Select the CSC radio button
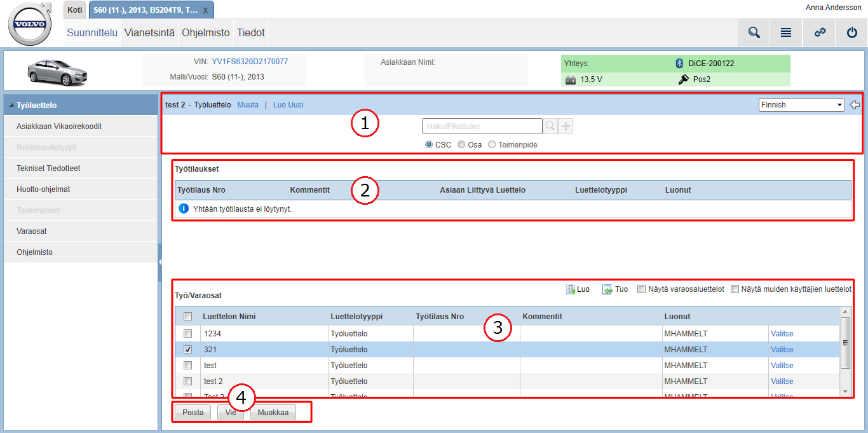Screen dimensions: 868x433 429,145
